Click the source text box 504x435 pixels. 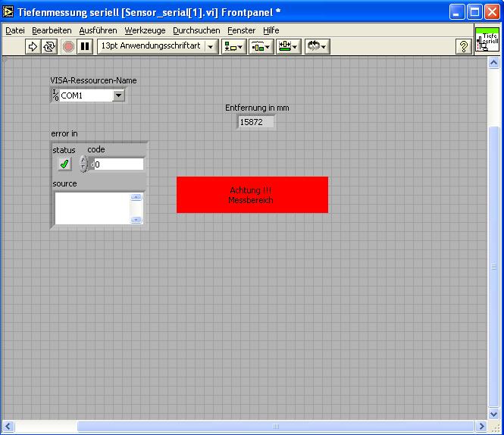(92, 208)
